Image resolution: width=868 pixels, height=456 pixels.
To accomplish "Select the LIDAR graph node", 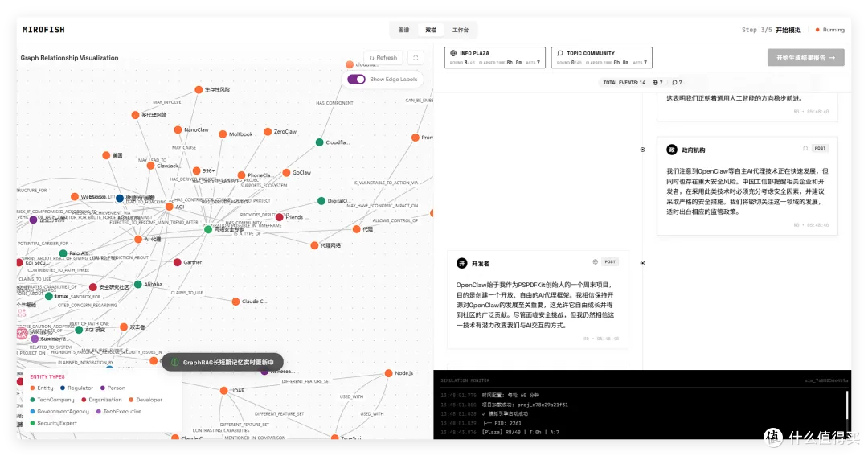I will [x=223, y=391].
